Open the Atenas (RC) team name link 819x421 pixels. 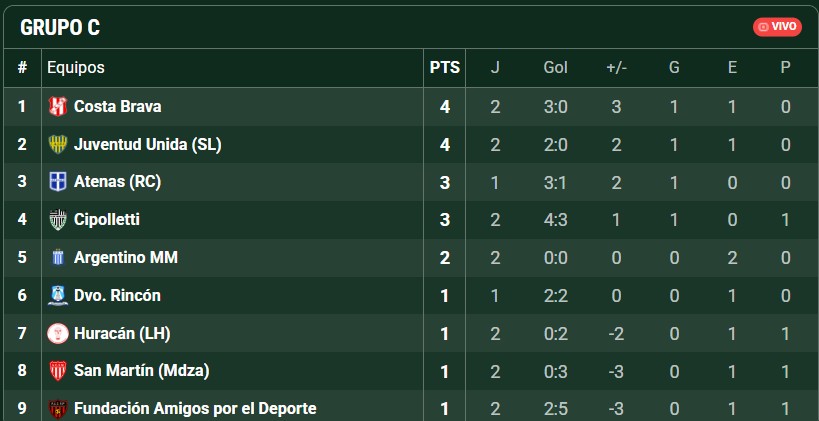(x=117, y=182)
